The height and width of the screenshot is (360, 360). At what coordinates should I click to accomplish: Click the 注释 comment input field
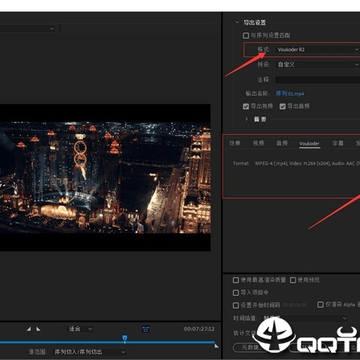[318, 80]
